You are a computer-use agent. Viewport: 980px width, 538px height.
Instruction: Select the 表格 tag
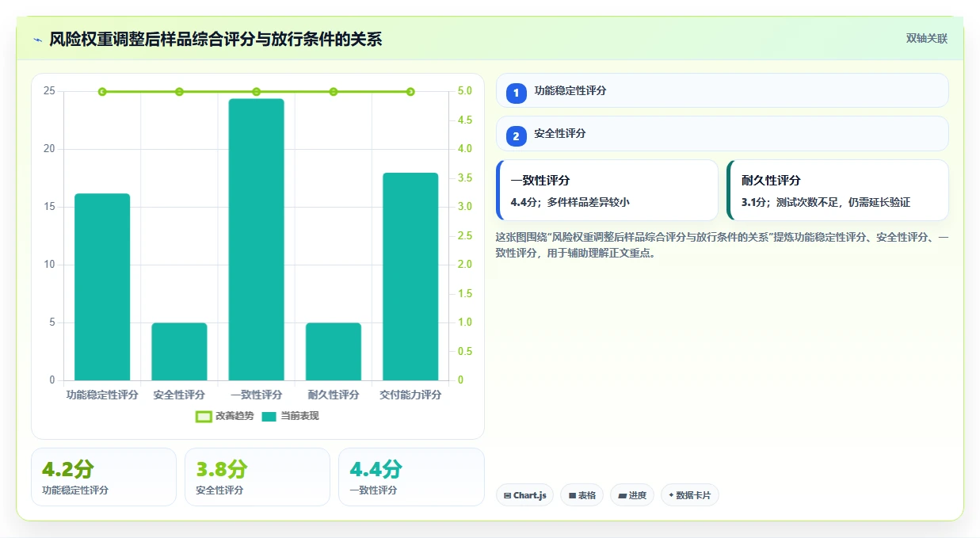click(582, 495)
